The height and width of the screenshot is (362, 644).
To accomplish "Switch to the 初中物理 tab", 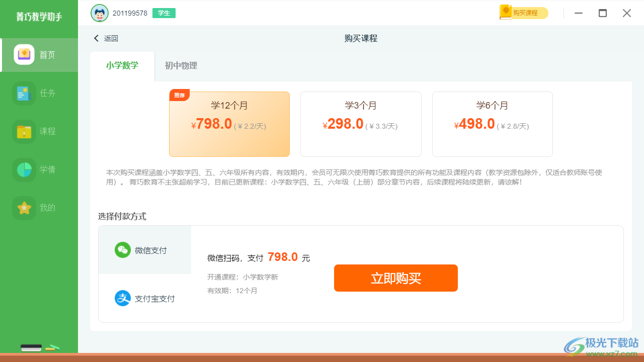I will tap(181, 66).
